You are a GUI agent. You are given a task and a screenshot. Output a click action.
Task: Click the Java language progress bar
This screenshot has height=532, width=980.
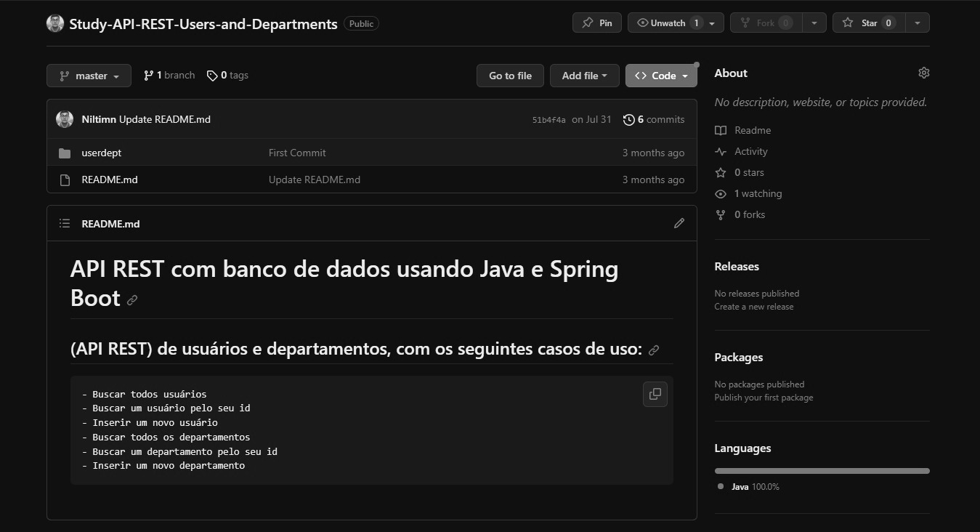coord(822,471)
